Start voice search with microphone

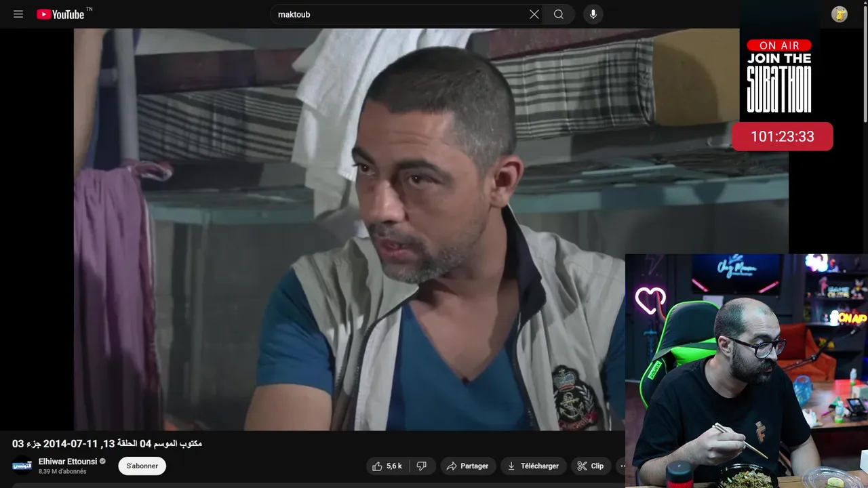[593, 14]
